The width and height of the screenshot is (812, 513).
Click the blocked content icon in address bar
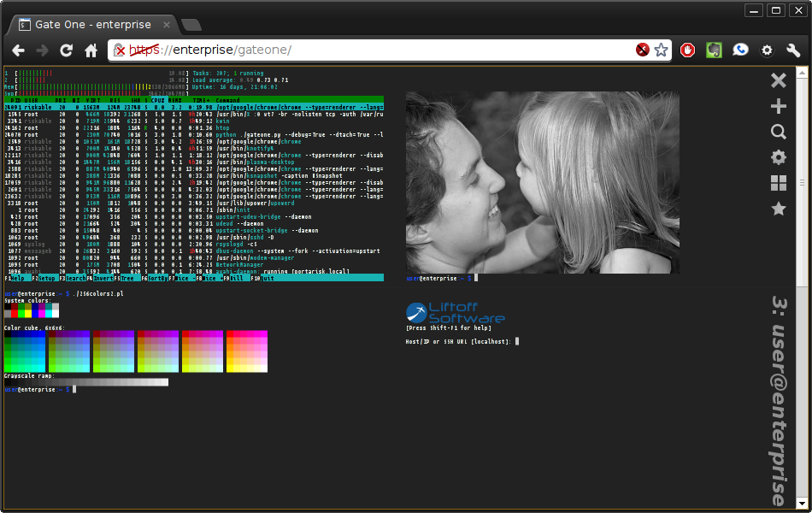(x=642, y=50)
